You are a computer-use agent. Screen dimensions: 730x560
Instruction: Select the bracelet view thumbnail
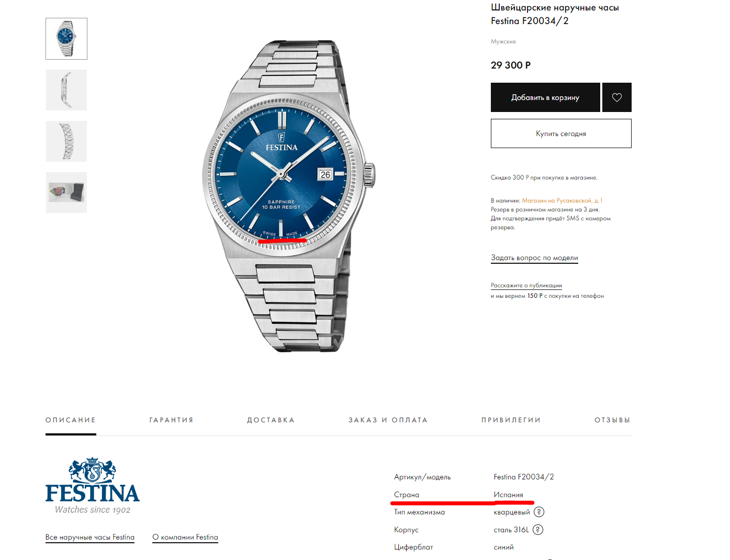pos(66,141)
